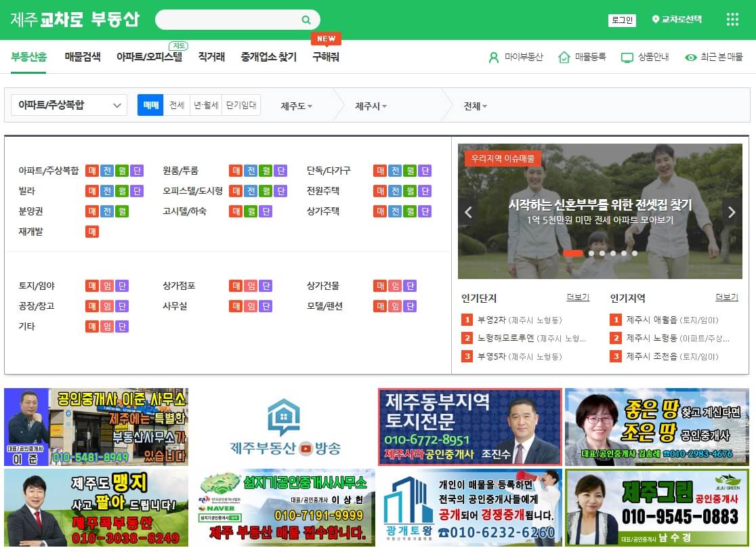The height and width of the screenshot is (552, 756).
Task: Click 월 badge for 오피스텔/도시형
Action: [266, 191]
